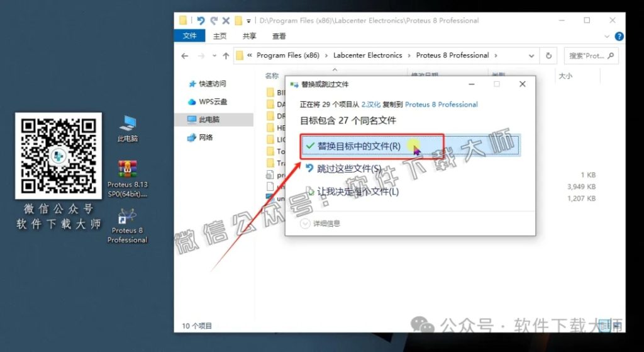This screenshot has width=644, height=352.
Task: Click the 1 KB size cell
Action: coord(588,175)
